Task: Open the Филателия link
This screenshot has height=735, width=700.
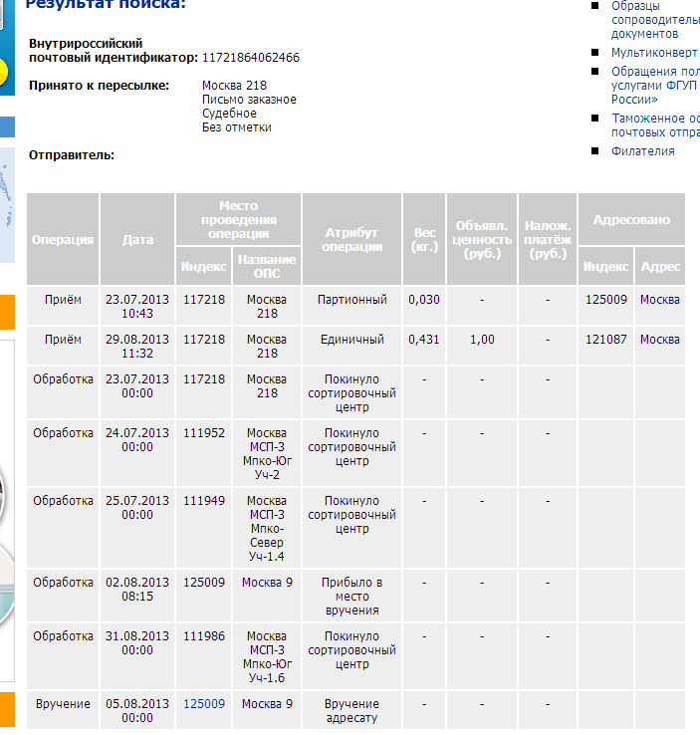Action: click(643, 151)
